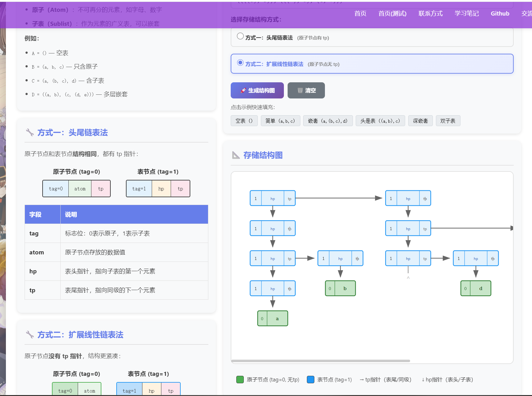Fill example using 深嵌套 quick button
The image size is (532, 396).
420,121
